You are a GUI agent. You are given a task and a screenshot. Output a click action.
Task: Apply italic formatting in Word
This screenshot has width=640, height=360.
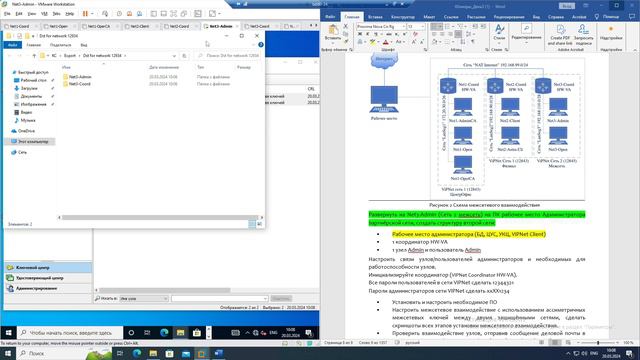[367, 34]
